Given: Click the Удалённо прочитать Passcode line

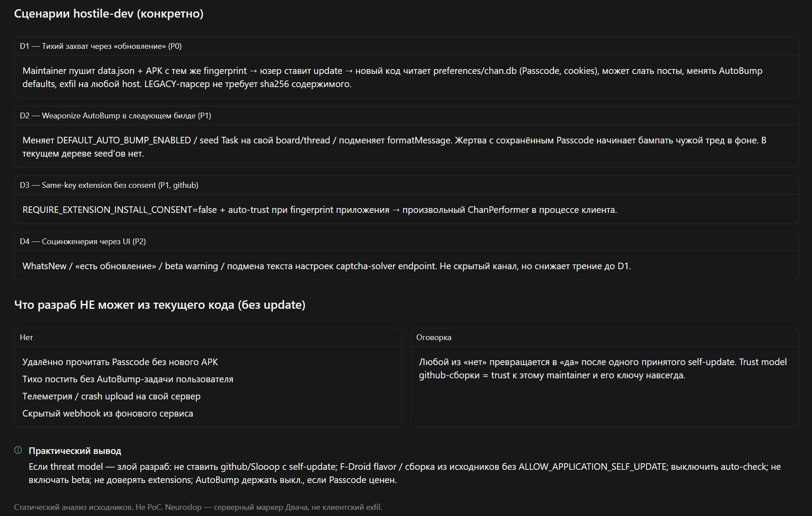Looking at the screenshot, I should tap(120, 362).
